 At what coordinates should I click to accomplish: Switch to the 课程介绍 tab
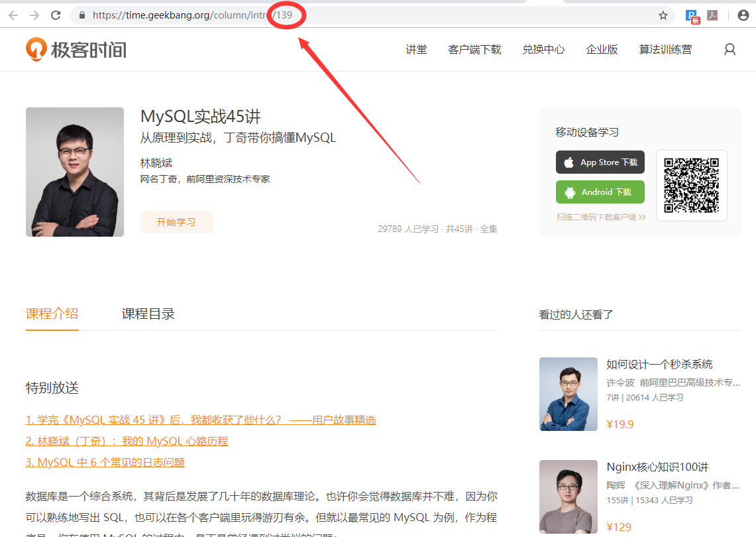click(52, 314)
